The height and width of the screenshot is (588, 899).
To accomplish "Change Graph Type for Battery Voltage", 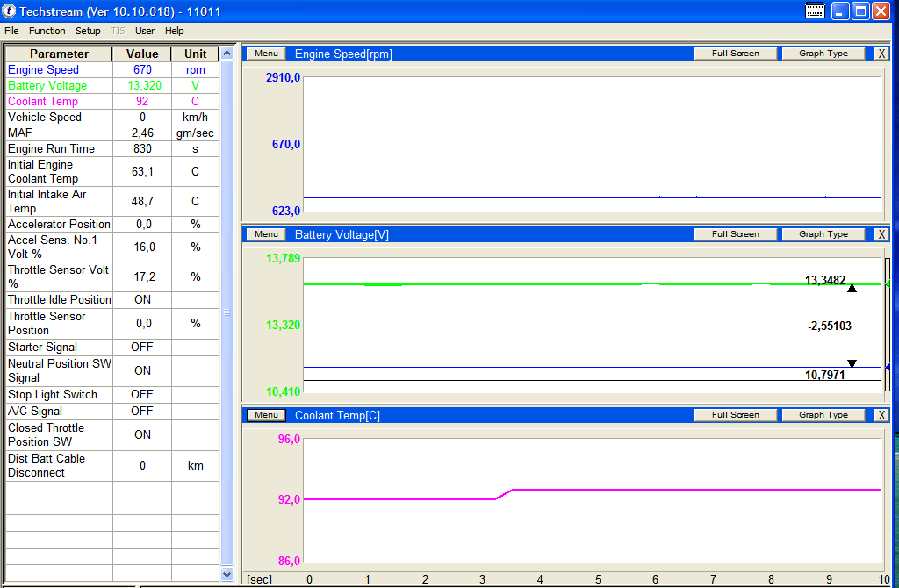I will (823, 234).
